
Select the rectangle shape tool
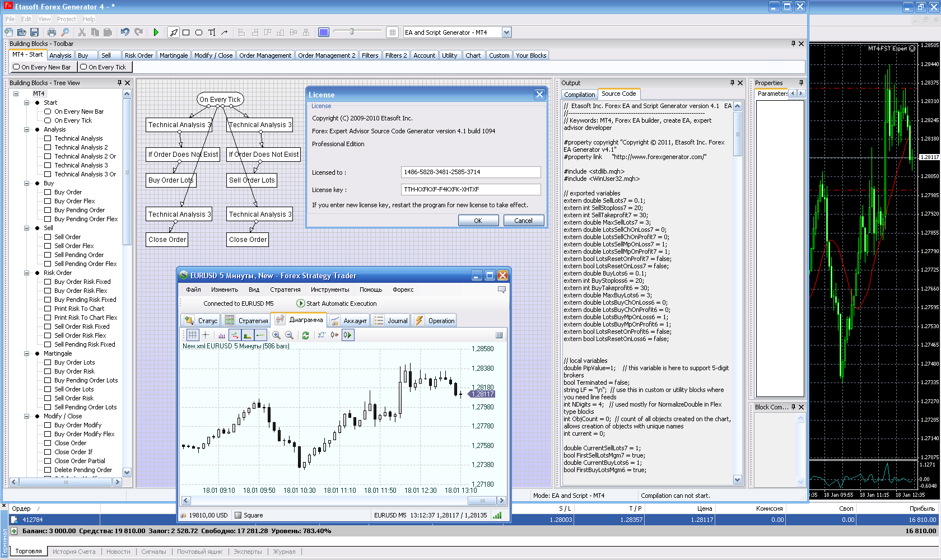click(x=186, y=32)
